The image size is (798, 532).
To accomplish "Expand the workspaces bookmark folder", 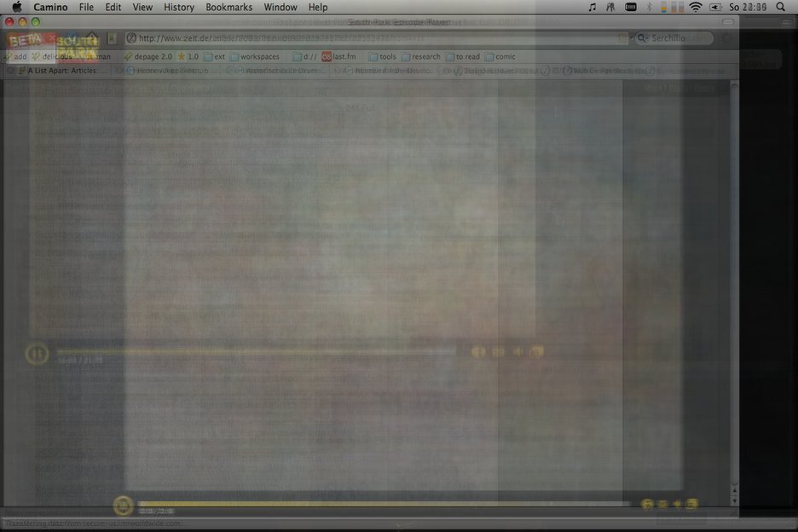I will [255, 56].
